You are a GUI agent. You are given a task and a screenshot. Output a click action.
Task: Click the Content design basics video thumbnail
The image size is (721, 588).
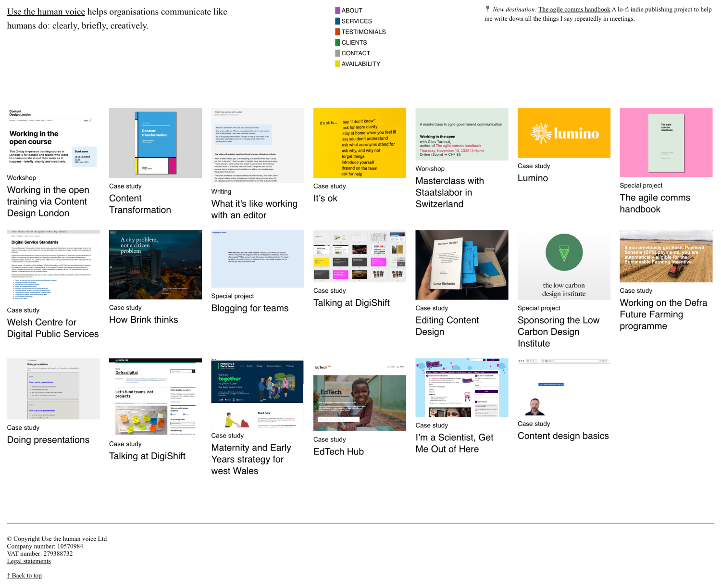click(x=564, y=388)
